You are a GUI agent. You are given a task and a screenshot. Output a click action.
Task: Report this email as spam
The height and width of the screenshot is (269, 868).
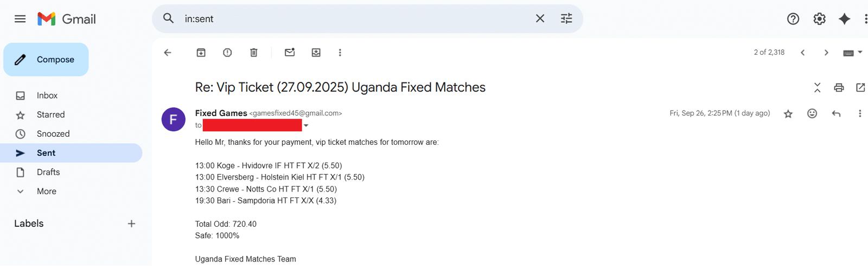click(227, 53)
